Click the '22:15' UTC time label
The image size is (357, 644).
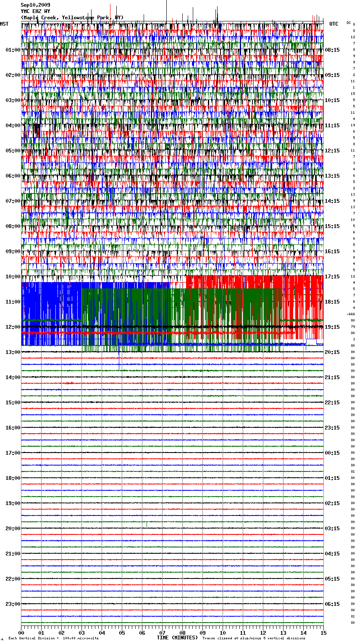[x=332, y=403]
